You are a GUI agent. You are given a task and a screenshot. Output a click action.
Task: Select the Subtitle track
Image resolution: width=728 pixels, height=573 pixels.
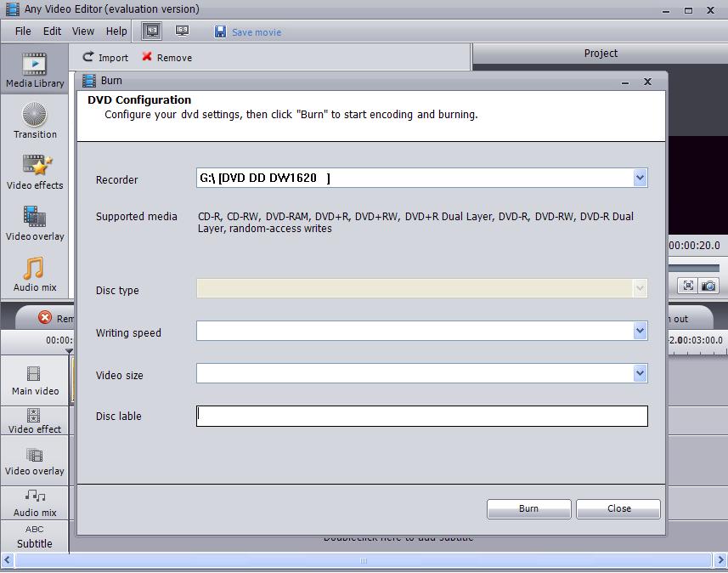35,536
